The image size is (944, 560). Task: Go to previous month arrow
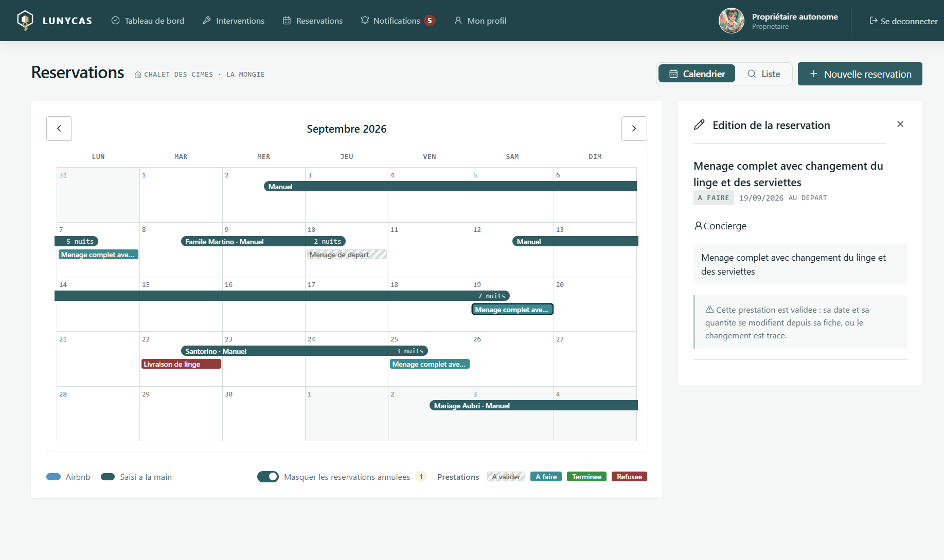59,129
